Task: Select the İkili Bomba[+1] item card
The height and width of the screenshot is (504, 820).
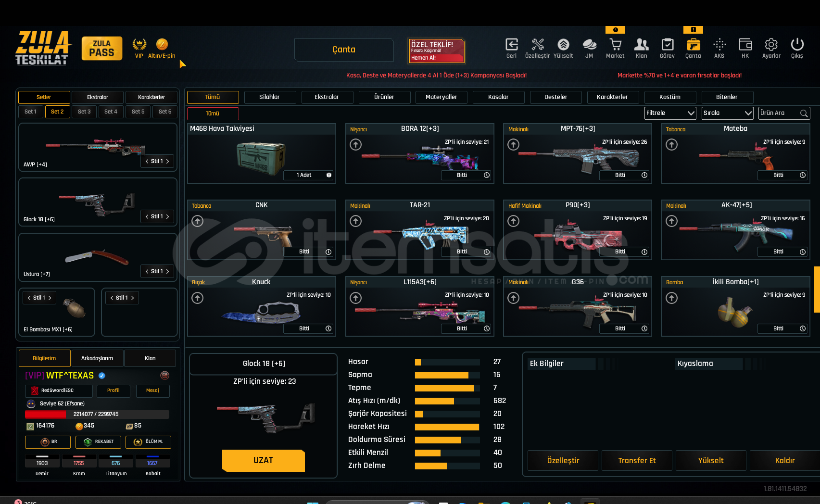Action: click(736, 306)
